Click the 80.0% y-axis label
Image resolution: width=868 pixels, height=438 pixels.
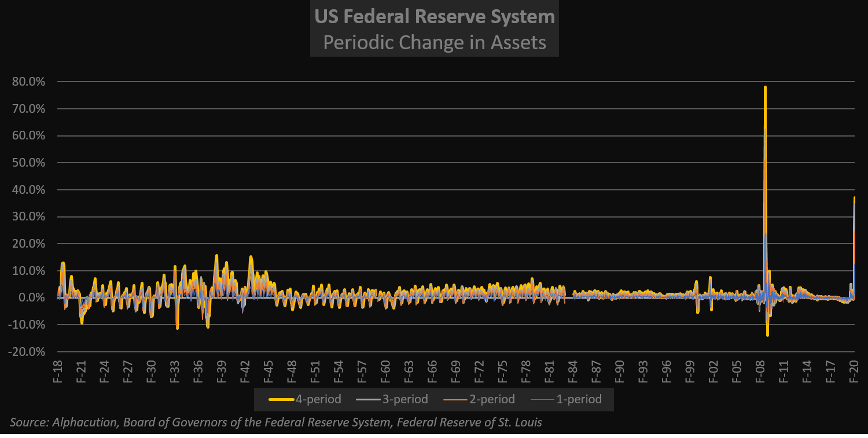(28, 82)
